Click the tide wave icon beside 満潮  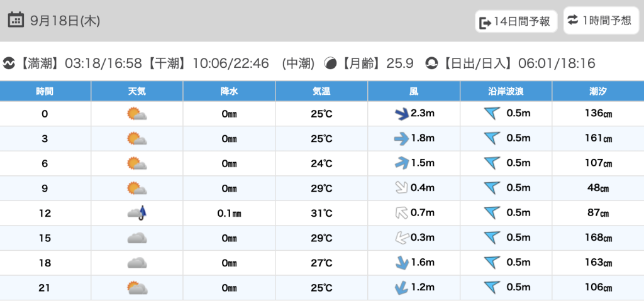coord(9,63)
